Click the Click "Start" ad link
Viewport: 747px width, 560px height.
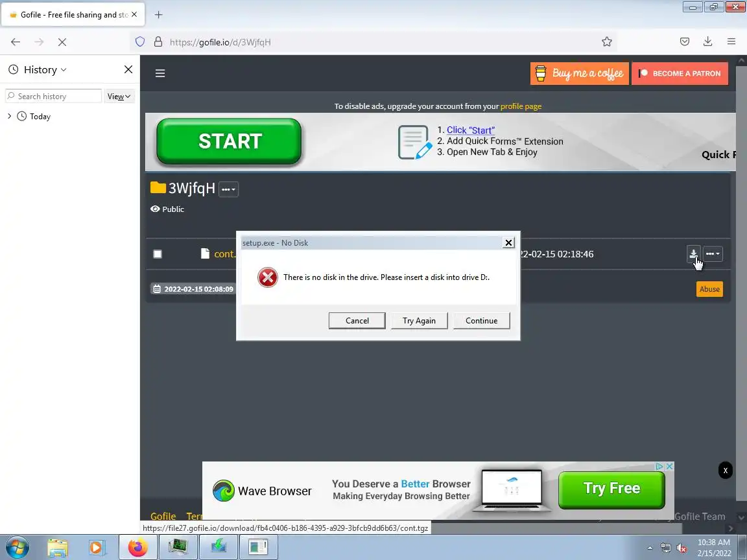471,130
